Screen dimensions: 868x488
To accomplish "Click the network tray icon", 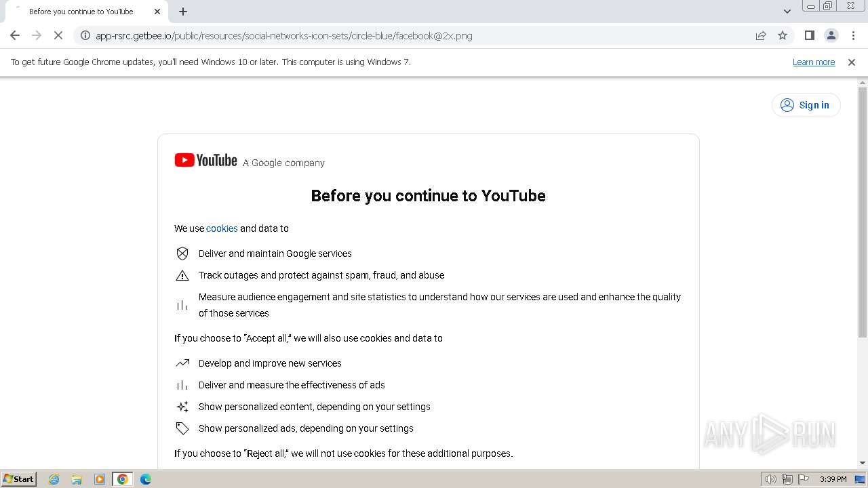I will point(787,479).
